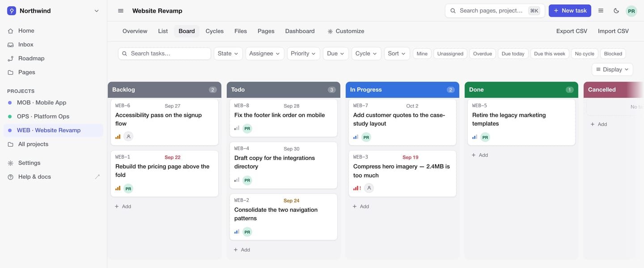Viewport: 644px width, 268px height.
Task: Switch to the Files tab
Action: (x=241, y=31)
